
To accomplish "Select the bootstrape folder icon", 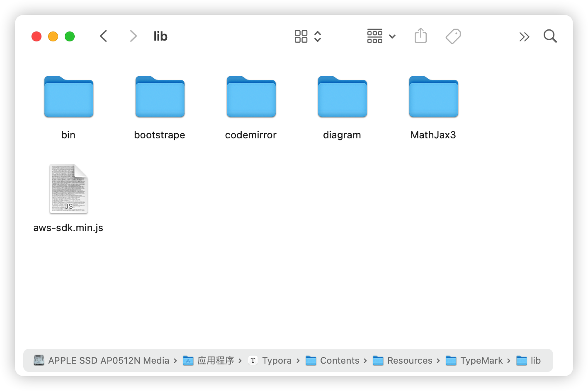I will [x=160, y=97].
